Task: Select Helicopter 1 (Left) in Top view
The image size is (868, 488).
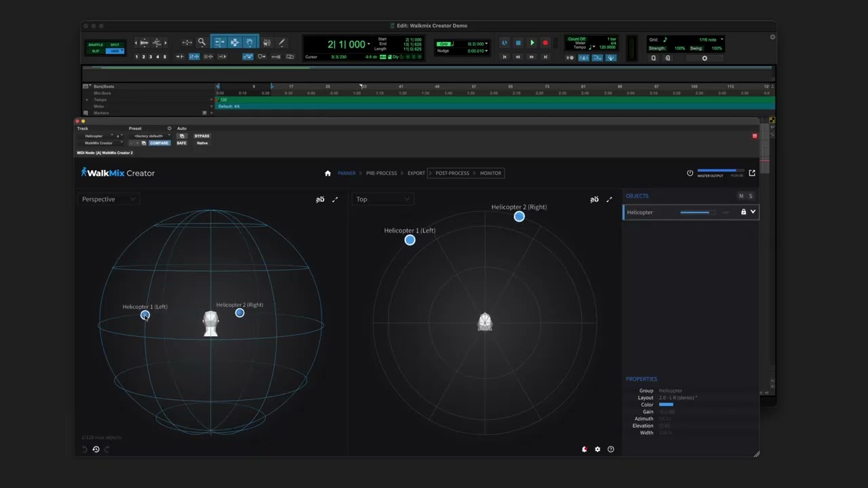Action: point(410,240)
